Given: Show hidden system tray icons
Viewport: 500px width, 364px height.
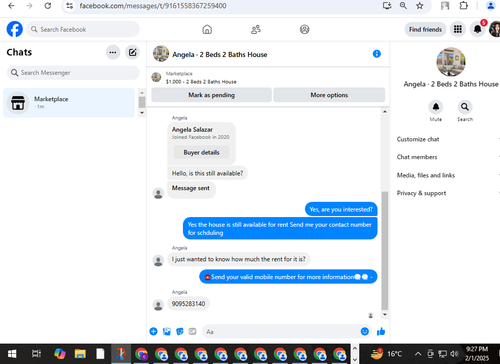Looking at the screenshot, I should click(418, 354).
